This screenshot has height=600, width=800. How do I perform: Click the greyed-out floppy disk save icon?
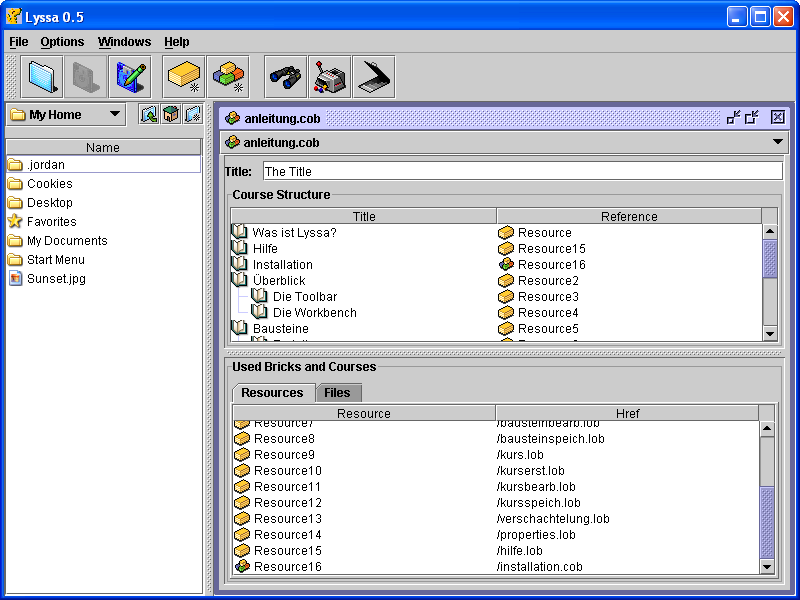pos(86,77)
